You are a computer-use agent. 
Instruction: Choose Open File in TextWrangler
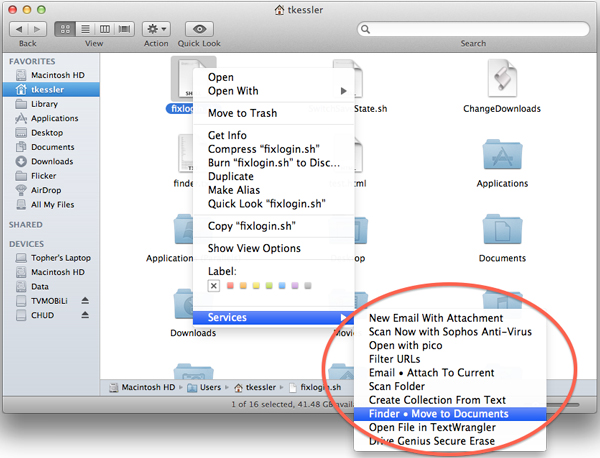click(x=450, y=428)
